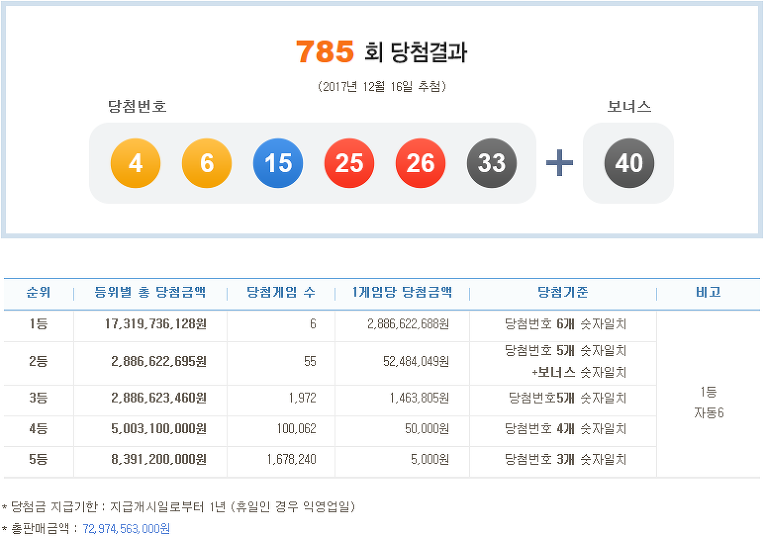Select the 5등 winner count 1,678,240
This screenshot has width=764, height=541.
(292, 460)
